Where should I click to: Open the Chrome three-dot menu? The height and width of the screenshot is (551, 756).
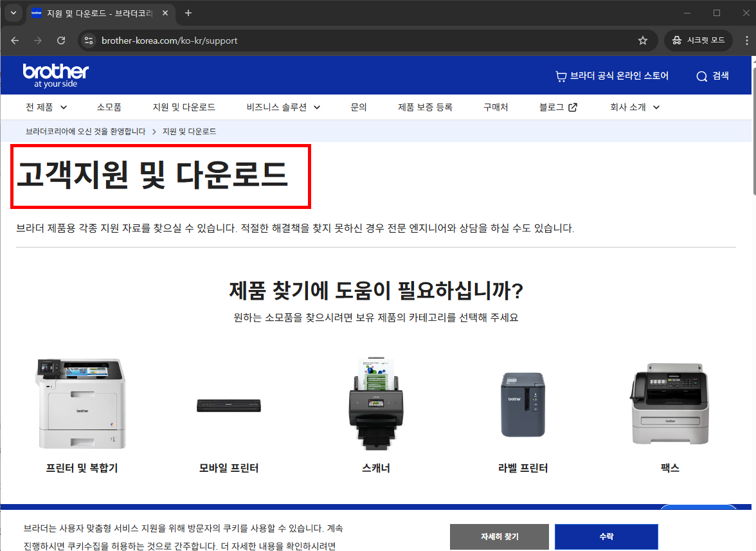748,40
